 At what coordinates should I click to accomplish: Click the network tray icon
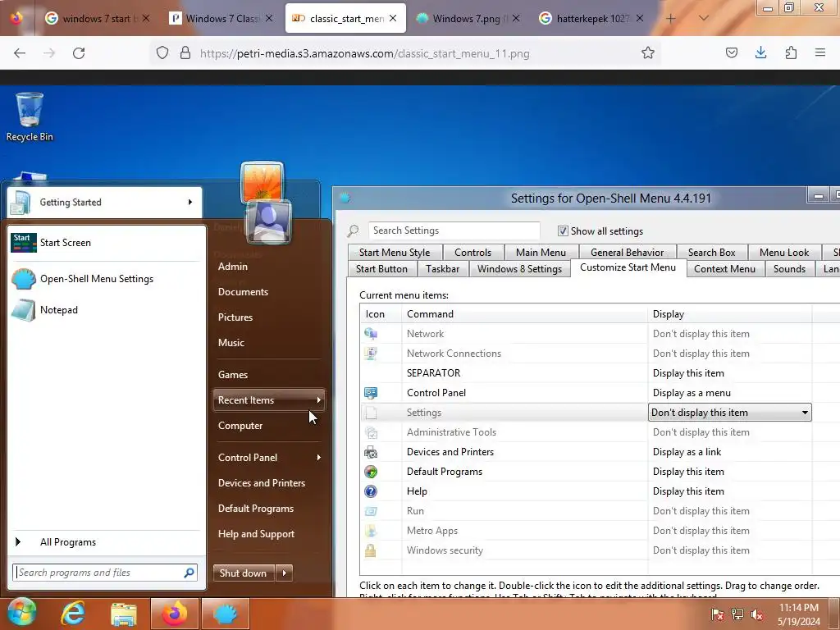click(x=737, y=614)
